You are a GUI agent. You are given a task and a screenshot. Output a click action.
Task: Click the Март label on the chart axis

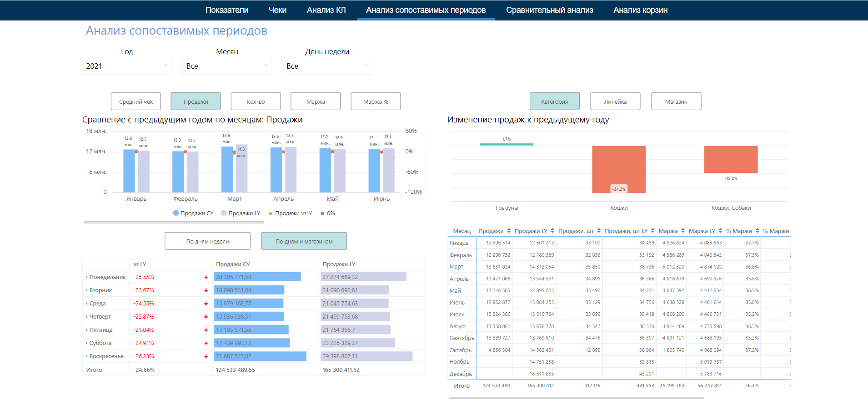click(x=235, y=199)
